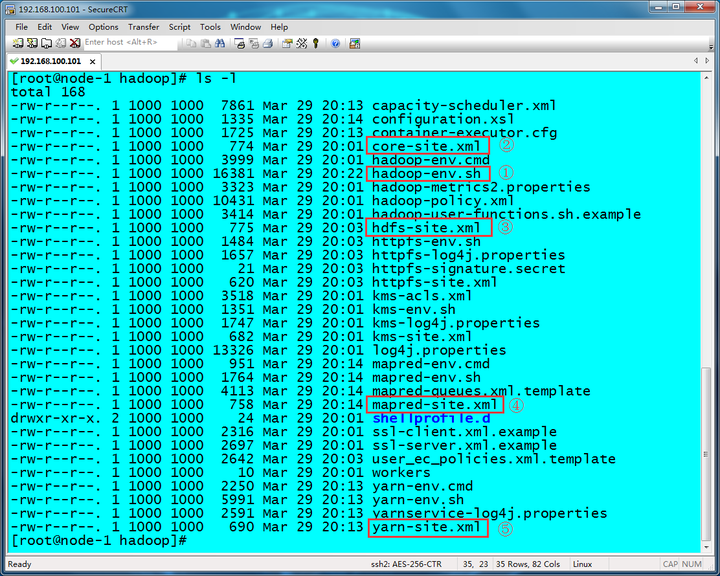The width and height of the screenshot is (720, 576).
Task: Open the Tools menu
Action: tap(210, 27)
